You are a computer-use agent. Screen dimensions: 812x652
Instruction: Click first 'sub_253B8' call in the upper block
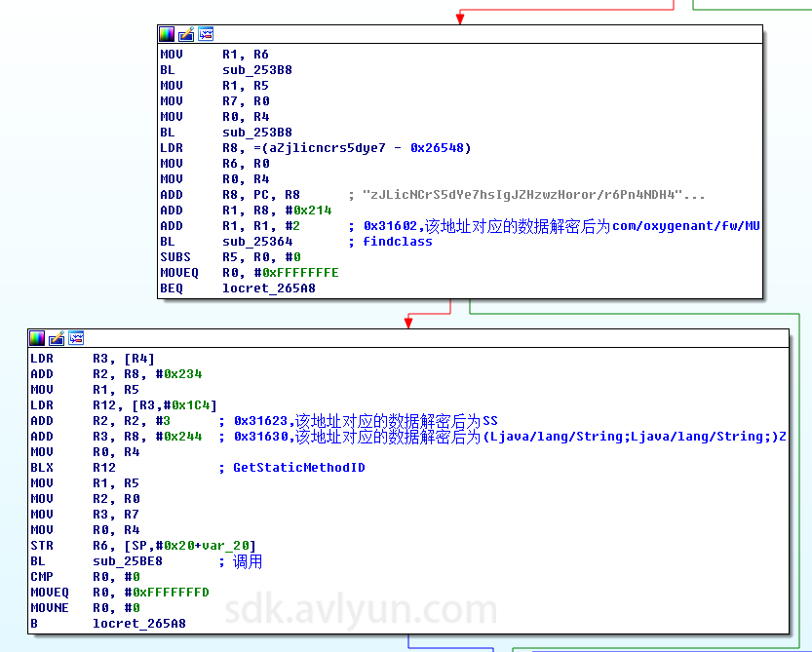[257, 70]
